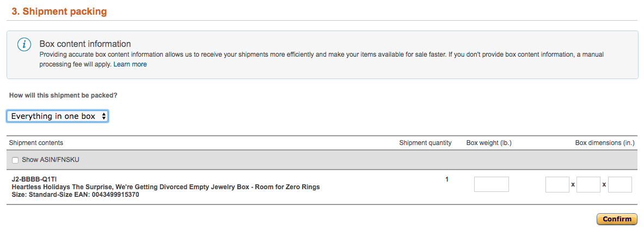Click the first box dimension field
The image size is (644, 235).
[x=557, y=184]
